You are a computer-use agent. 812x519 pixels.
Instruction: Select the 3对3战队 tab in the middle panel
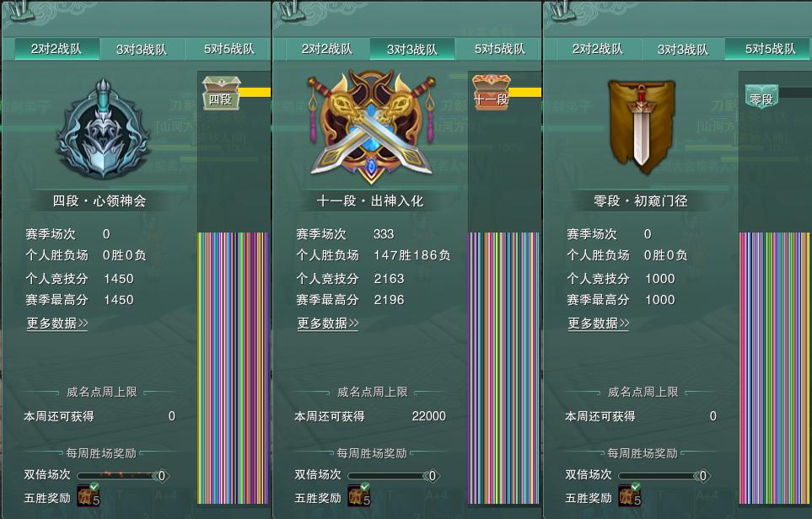pos(412,49)
